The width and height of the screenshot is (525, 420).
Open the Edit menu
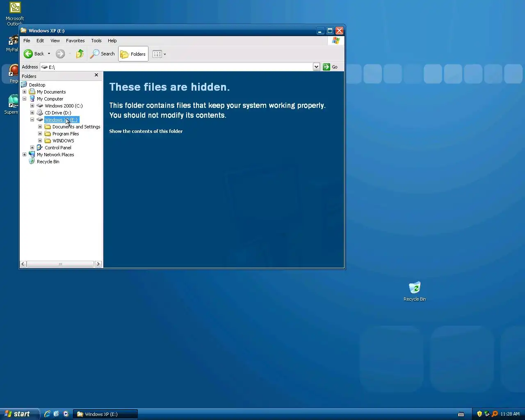pos(40,41)
